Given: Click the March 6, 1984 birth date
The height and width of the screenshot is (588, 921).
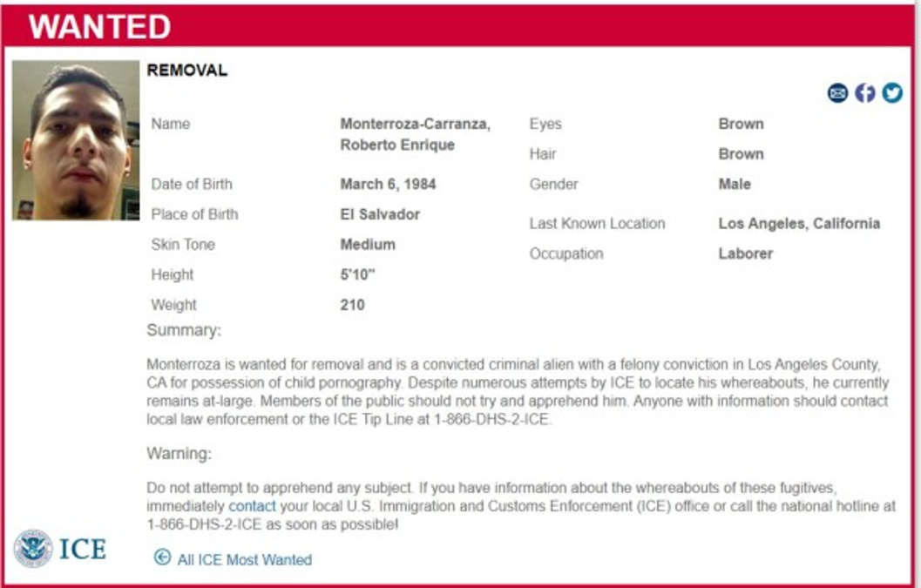Looking at the screenshot, I should 388,184.
